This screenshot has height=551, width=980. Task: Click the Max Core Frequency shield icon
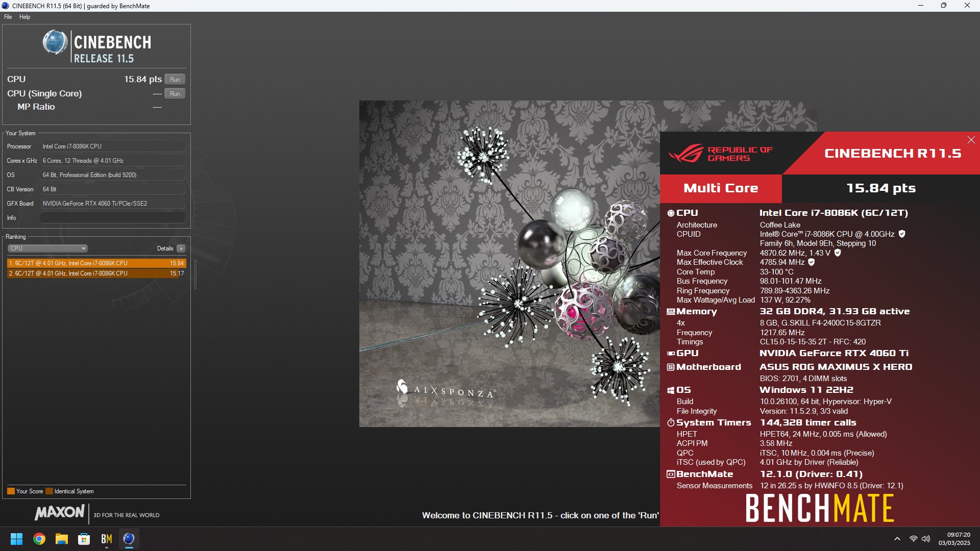pyautogui.click(x=838, y=253)
